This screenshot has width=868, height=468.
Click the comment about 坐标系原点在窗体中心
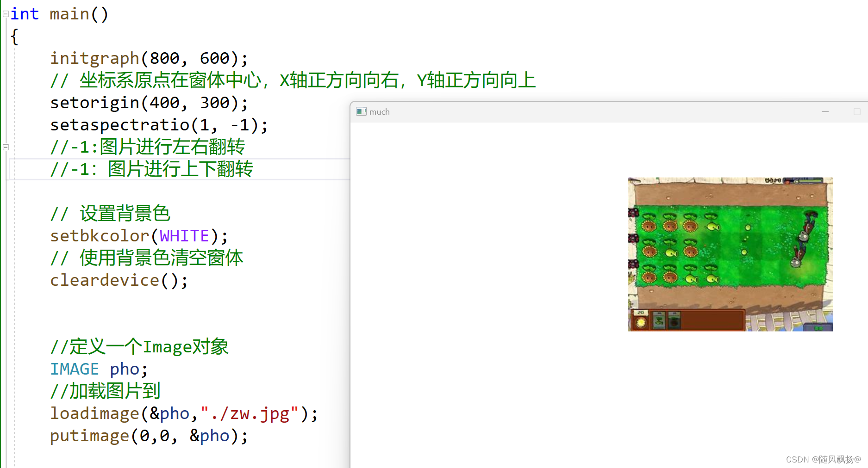tap(293, 80)
